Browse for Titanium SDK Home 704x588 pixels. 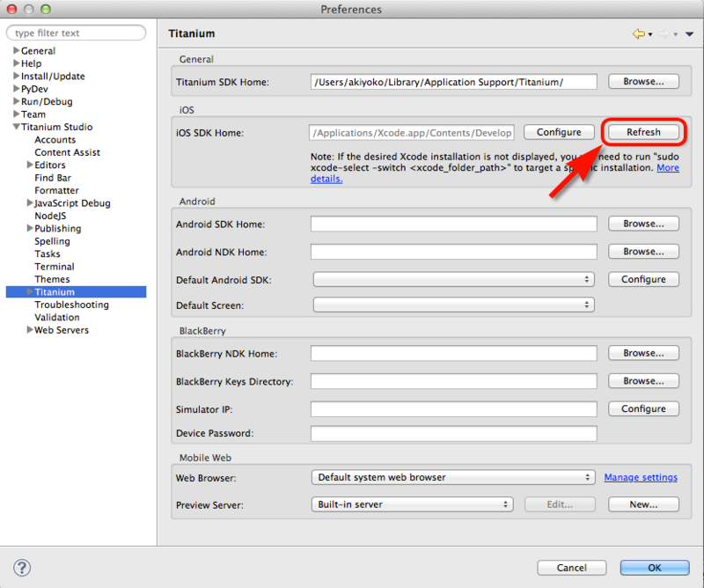(x=643, y=81)
